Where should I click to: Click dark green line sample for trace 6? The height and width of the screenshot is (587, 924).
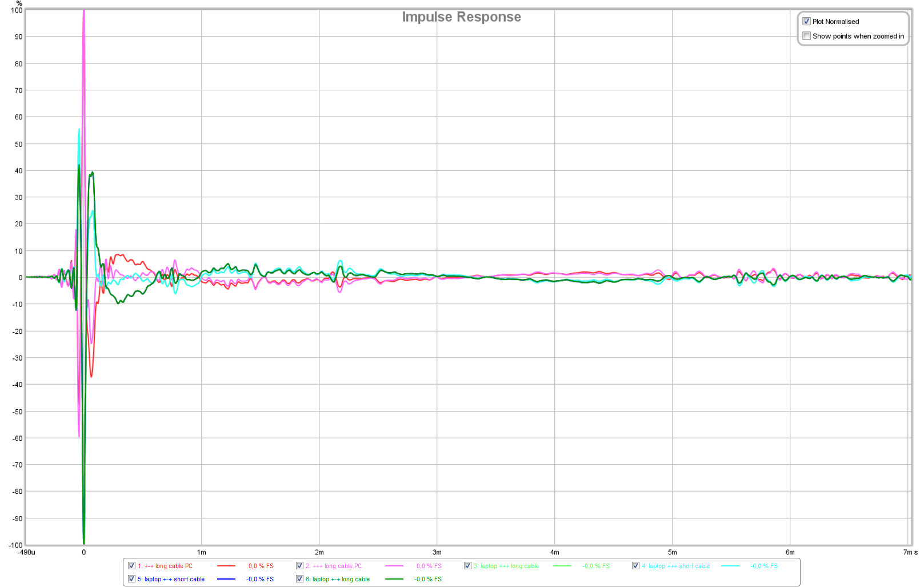click(394, 579)
